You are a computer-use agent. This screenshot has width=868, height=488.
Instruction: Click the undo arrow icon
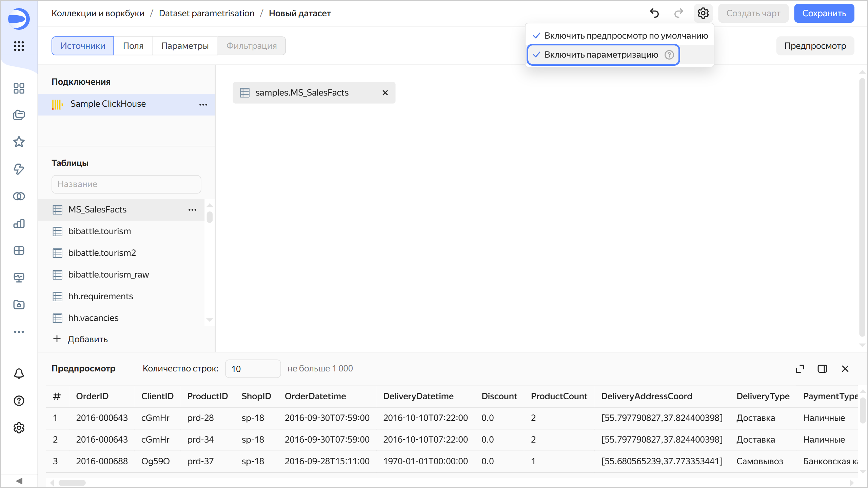[x=654, y=13]
